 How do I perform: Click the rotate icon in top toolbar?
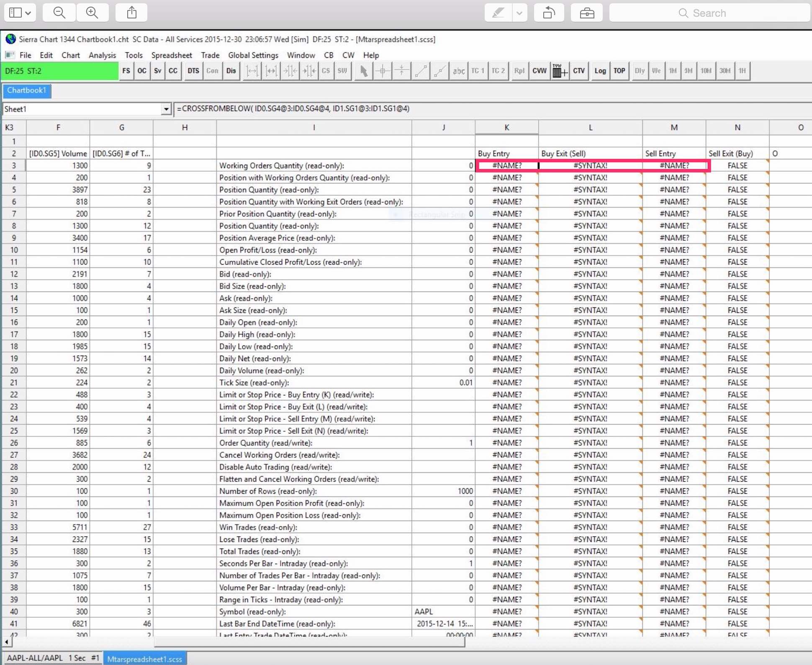[x=549, y=13]
